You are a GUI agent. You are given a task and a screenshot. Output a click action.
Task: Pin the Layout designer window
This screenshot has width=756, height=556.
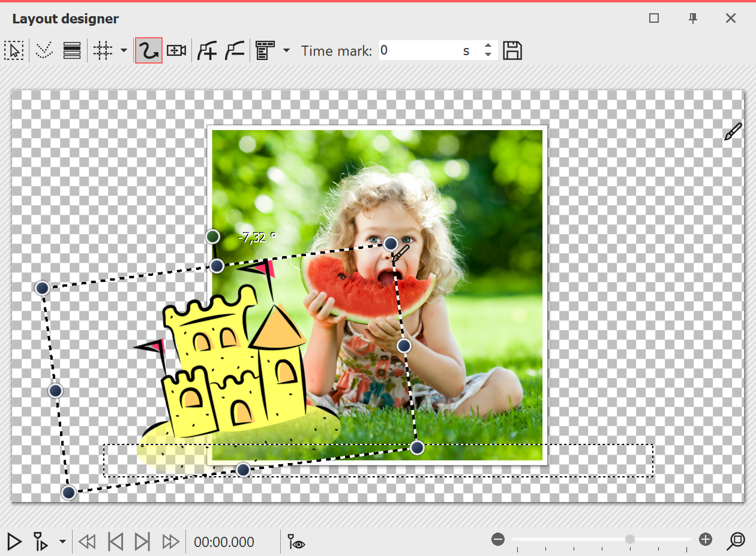(693, 19)
